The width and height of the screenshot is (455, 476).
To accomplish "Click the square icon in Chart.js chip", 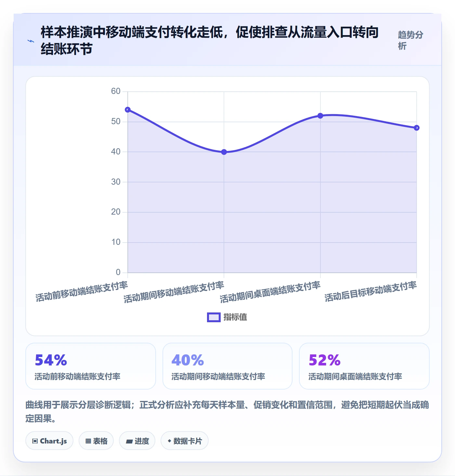I will pyautogui.click(x=35, y=441).
